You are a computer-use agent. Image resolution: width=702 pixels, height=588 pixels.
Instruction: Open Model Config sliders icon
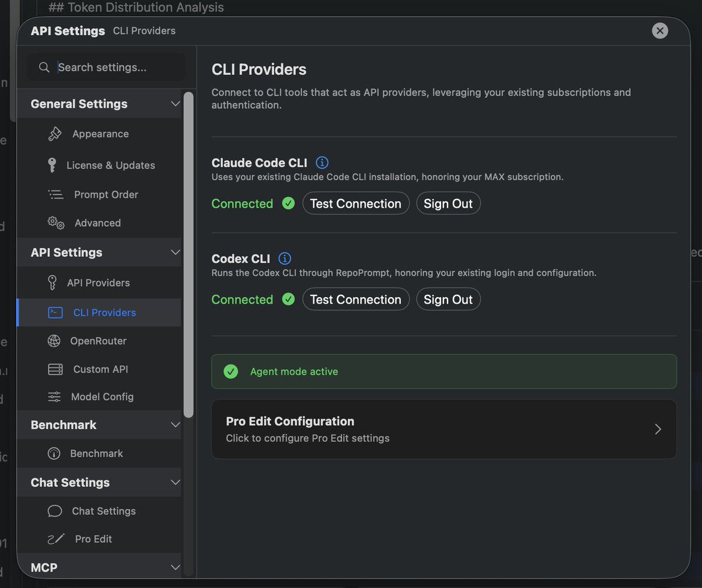click(x=54, y=397)
